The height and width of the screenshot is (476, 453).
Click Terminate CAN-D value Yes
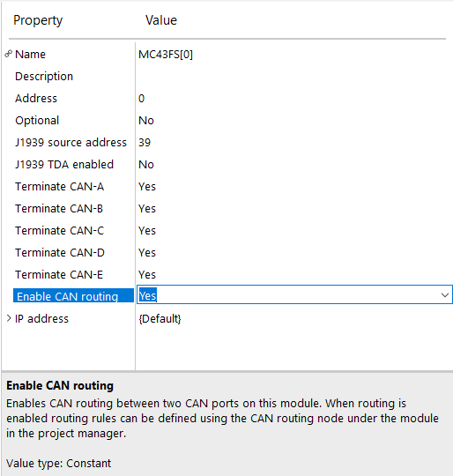tap(147, 253)
